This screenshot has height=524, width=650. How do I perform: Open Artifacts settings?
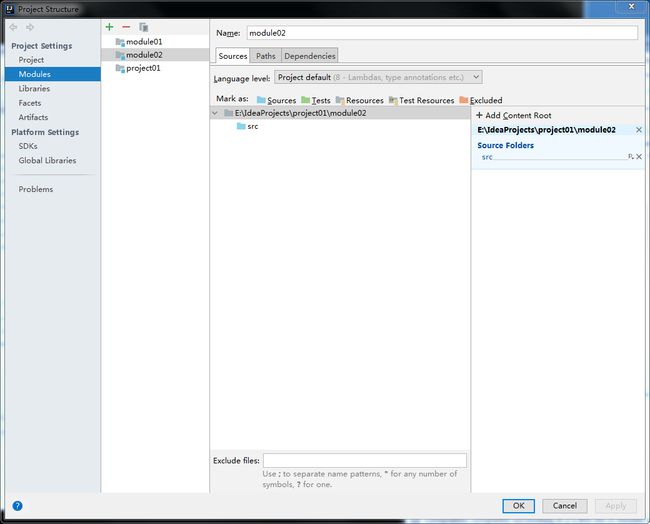tap(33, 117)
